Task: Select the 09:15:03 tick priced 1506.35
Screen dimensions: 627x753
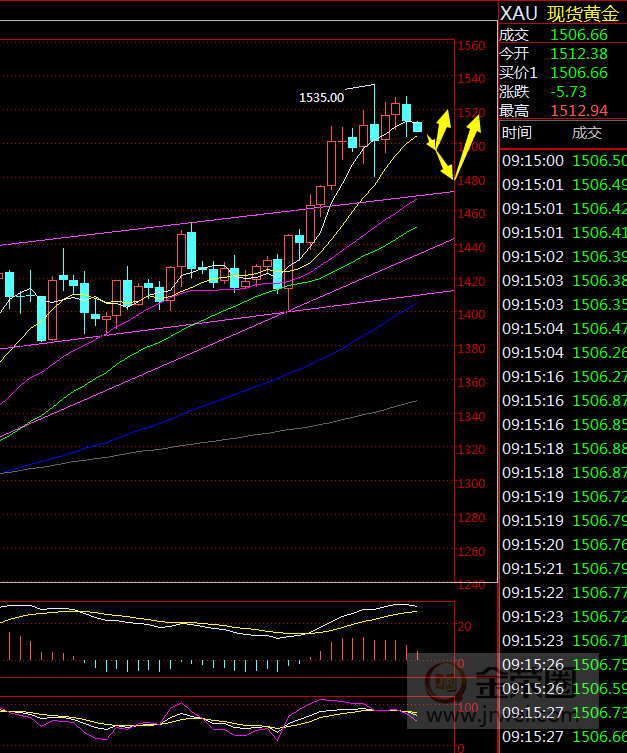Action: pos(564,305)
